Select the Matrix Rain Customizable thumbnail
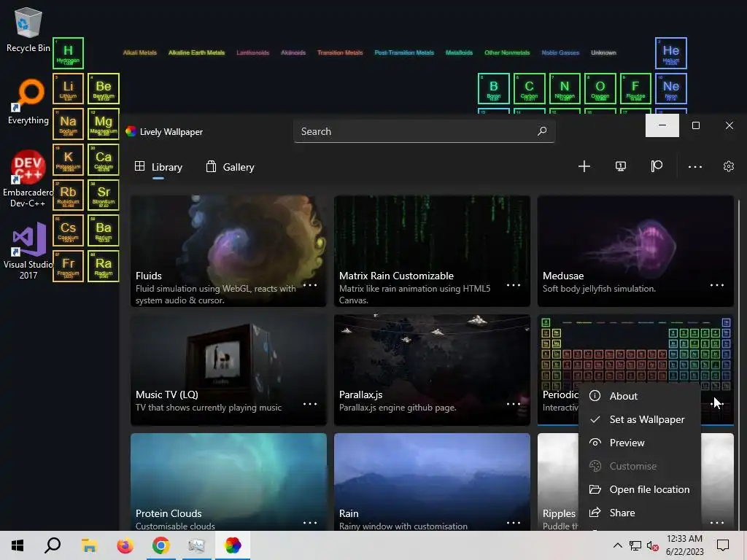The height and width of the screenshot is (560, 747). tap(432, 251)
